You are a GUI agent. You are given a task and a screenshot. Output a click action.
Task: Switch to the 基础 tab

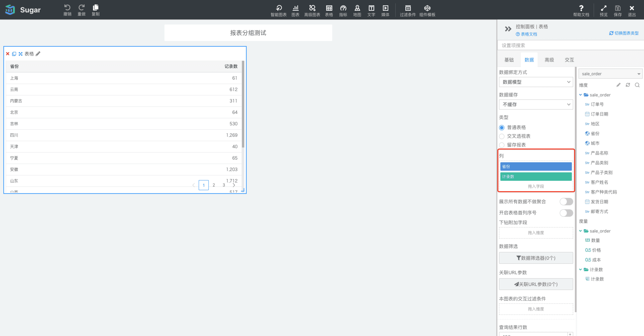pyautogui.click(x=509, y=60)
